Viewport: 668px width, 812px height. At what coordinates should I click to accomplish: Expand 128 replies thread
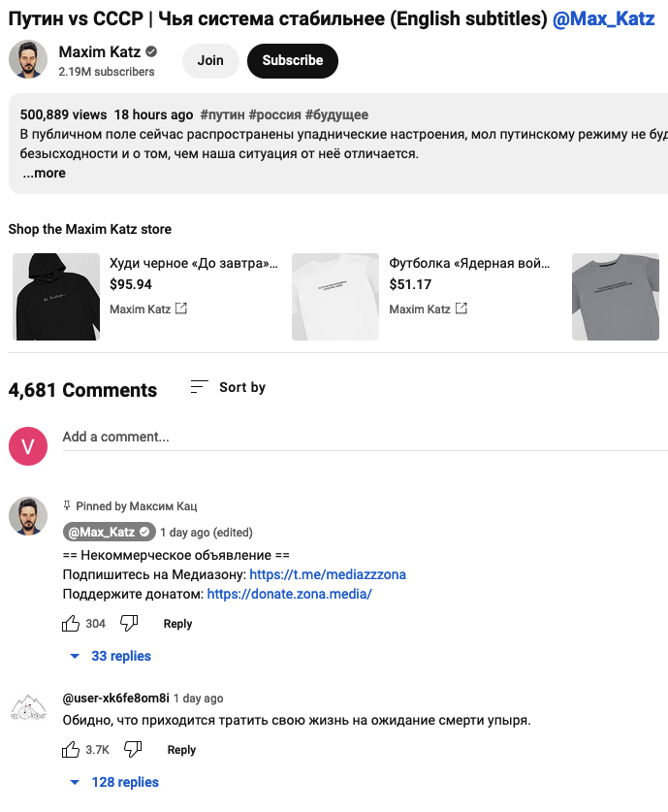tap(114, 782)
